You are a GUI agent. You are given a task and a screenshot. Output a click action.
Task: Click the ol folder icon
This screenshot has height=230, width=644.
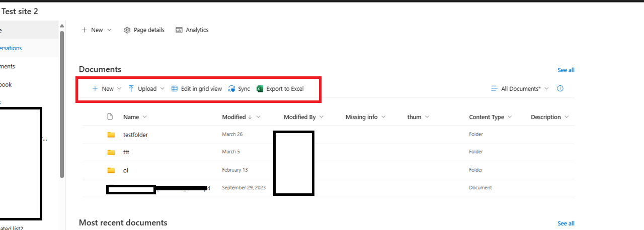click(111, 170)
